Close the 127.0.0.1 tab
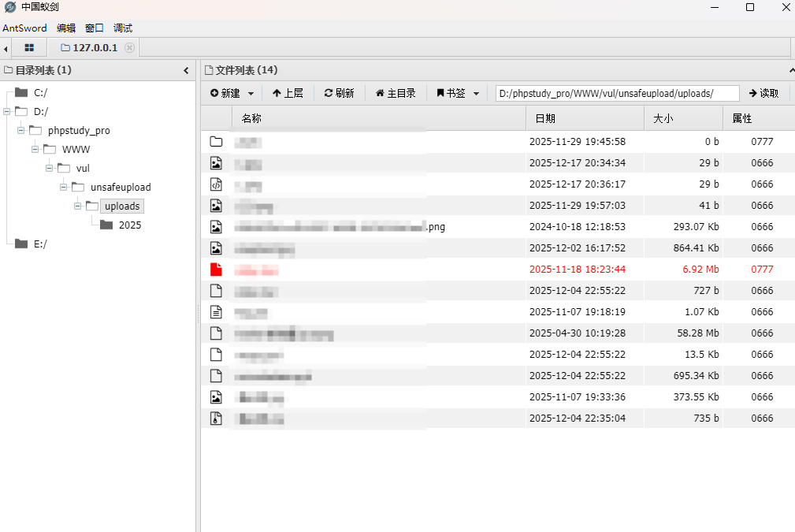The image size is (795, 532). tap(130, 47)
